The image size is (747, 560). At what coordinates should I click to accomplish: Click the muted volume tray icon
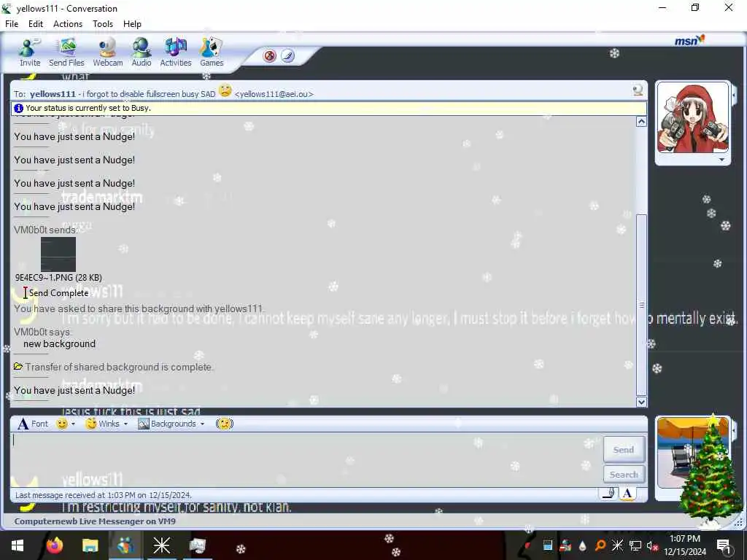(653, 545)
